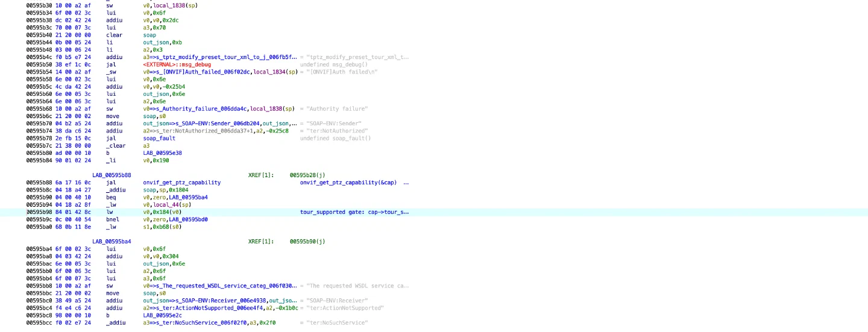Click operand "a3,0x70"
The width and height of the screenshot is (868, 332).
(153, 28)
